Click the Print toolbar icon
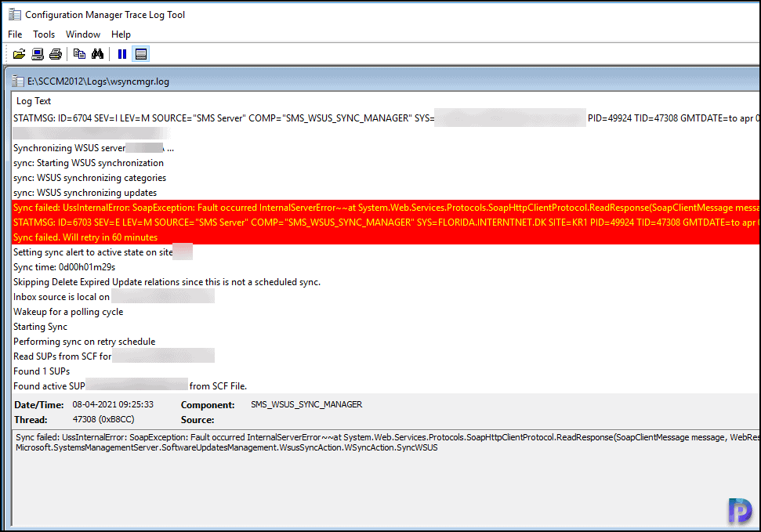 pyautogui.click(x=56, y=54)
